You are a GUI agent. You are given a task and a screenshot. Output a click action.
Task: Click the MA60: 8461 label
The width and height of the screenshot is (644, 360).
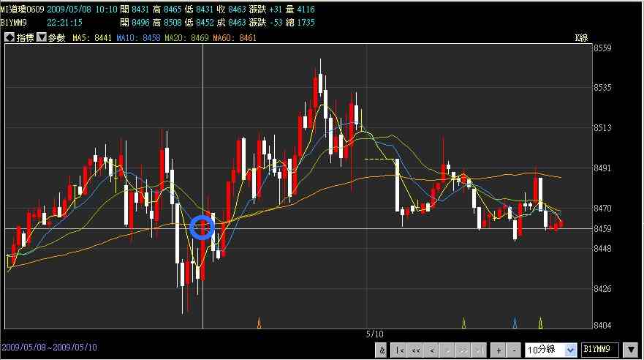coord(235,38)
